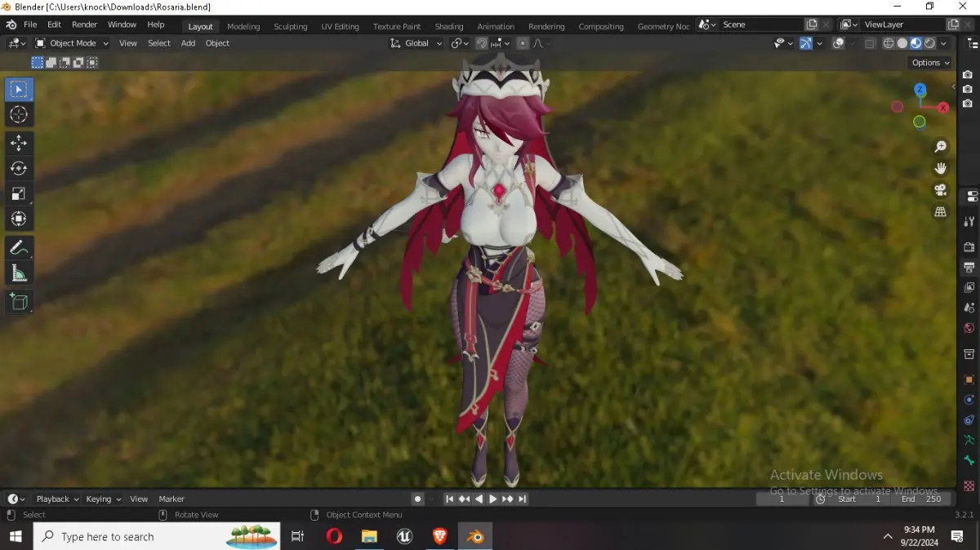Open the Texture properties tab
The image size is (980, 550).
point(970,485)
